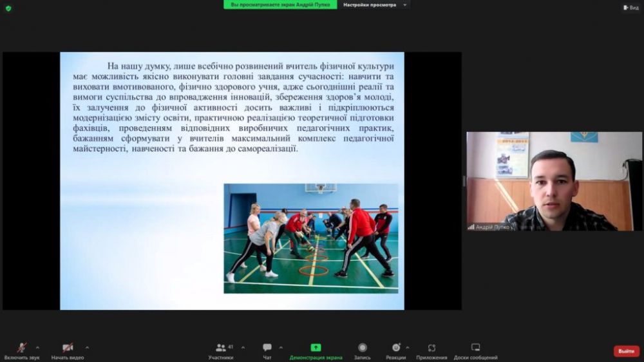
Task: Click the speaker's video thumbnail
Action: (554, 181)
